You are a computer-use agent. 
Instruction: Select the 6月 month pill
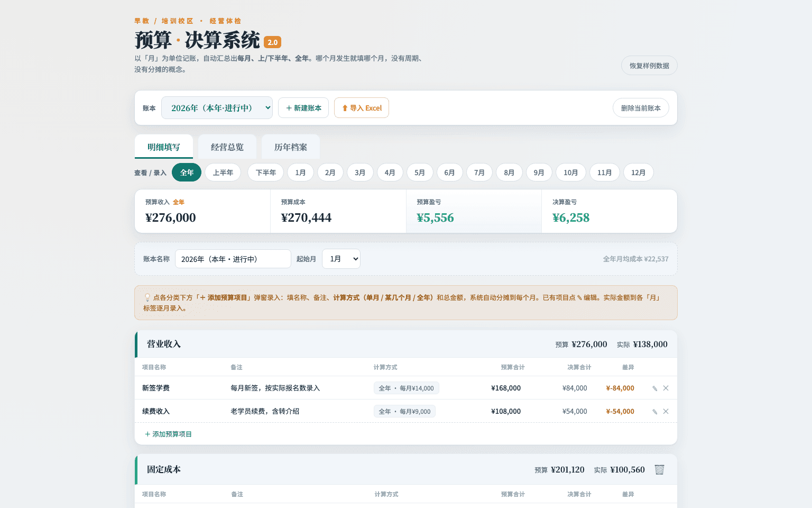(450, 173)
